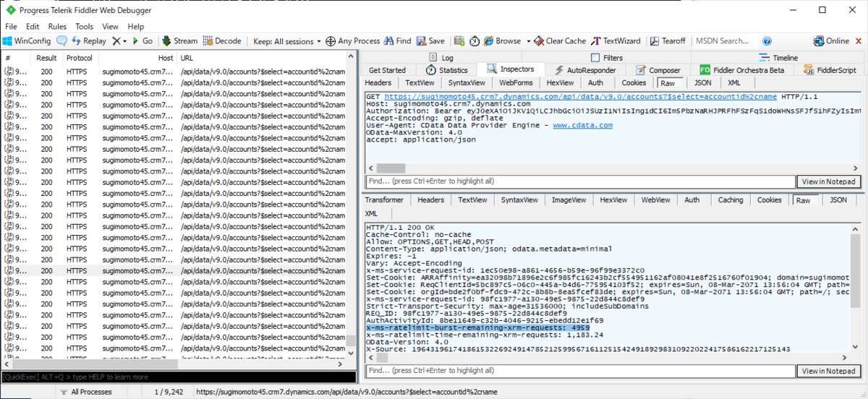Image resolution: width=868 pixels, height=399 pixels.
Task: Select response Caching tab
Action: 731,200
